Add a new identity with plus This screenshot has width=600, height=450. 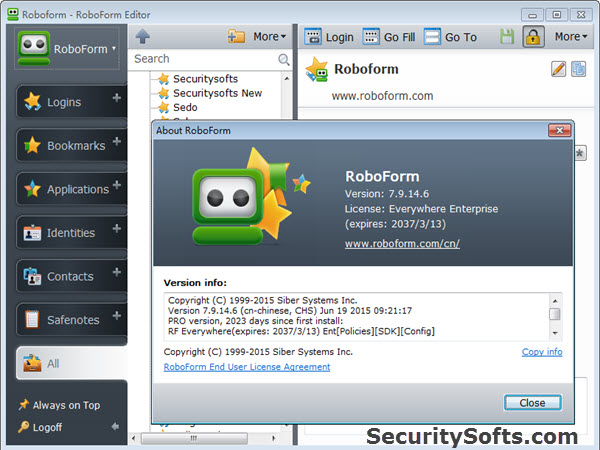tap(117, 228)
